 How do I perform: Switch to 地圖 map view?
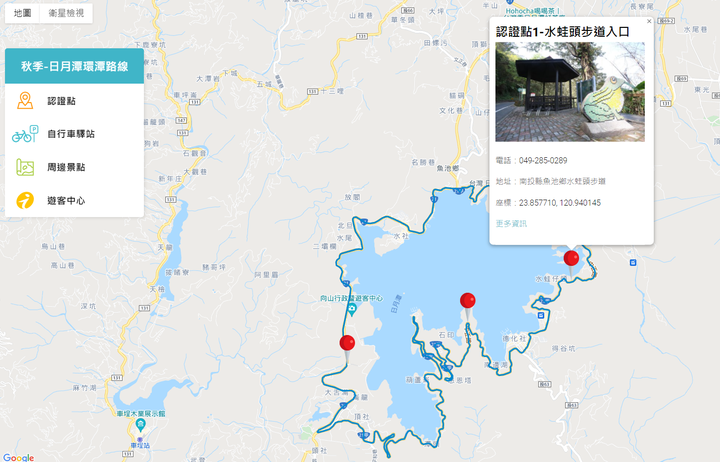pos(22,13)
